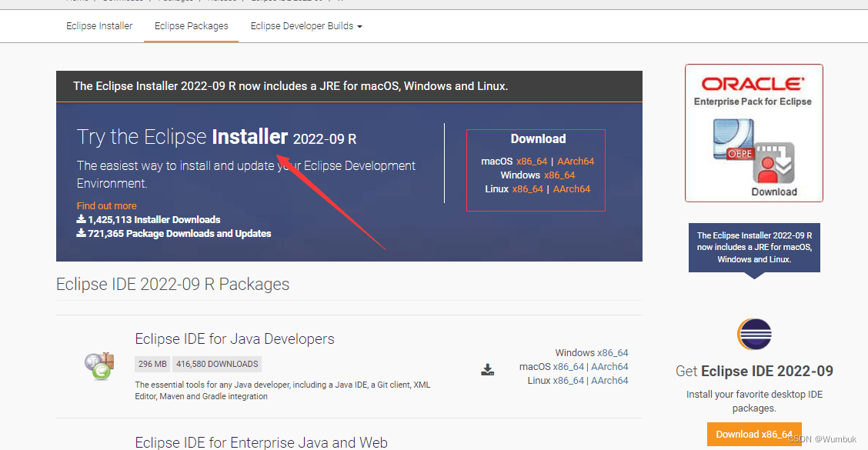Screen dimensions: 868x450
Task: Get Java Developers package for Linux x86_64
Action: [x=569, y=380]
